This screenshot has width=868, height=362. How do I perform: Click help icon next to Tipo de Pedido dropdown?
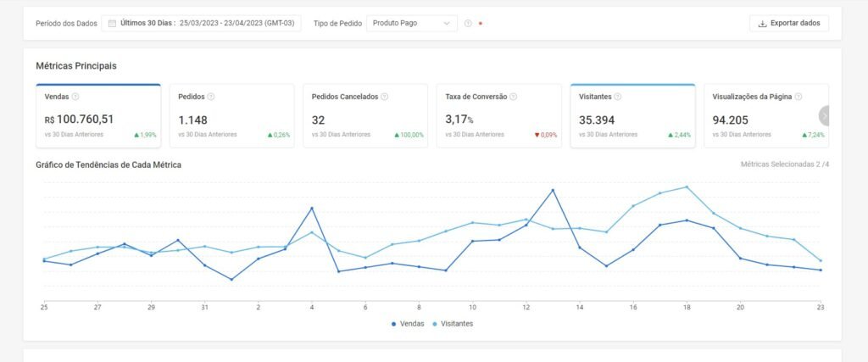point(468,24)
